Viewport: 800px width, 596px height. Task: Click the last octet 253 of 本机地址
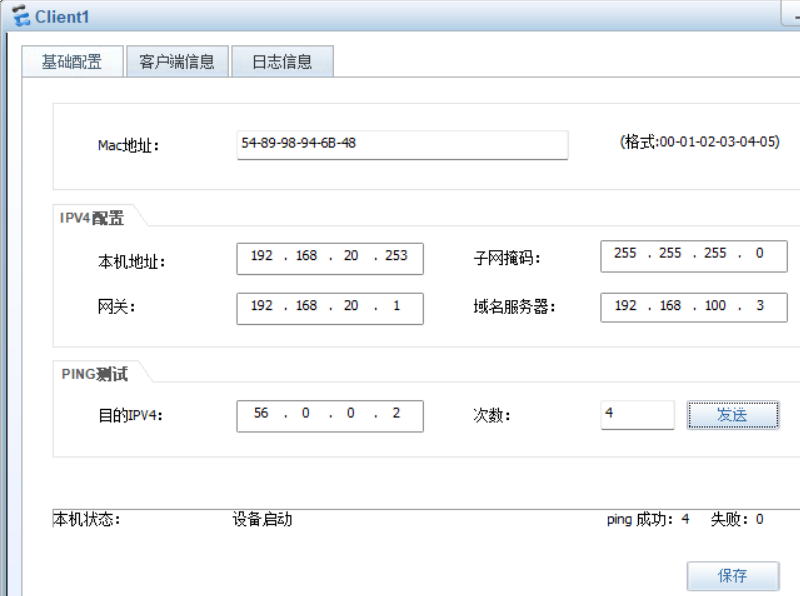click(x=396, y=255)
